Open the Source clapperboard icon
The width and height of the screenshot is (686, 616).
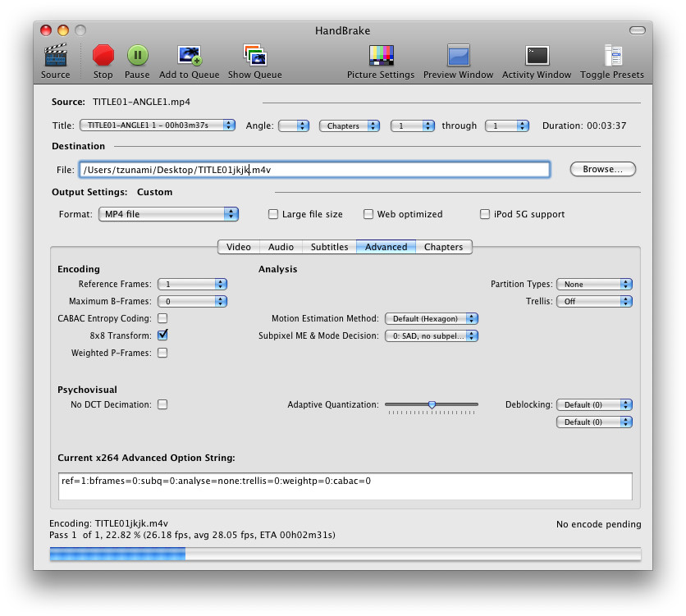56,55
